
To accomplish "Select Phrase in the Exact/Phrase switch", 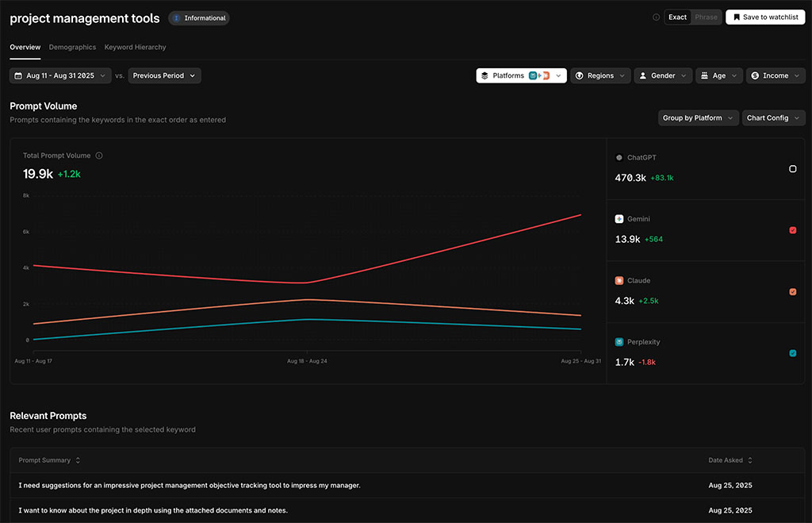I will click(705, 16).
